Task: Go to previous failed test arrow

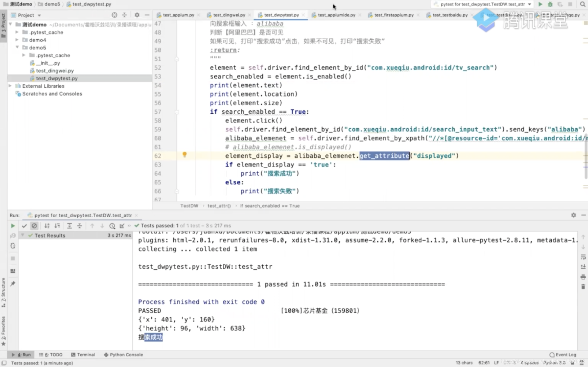Action: click(x=92, y=226)
